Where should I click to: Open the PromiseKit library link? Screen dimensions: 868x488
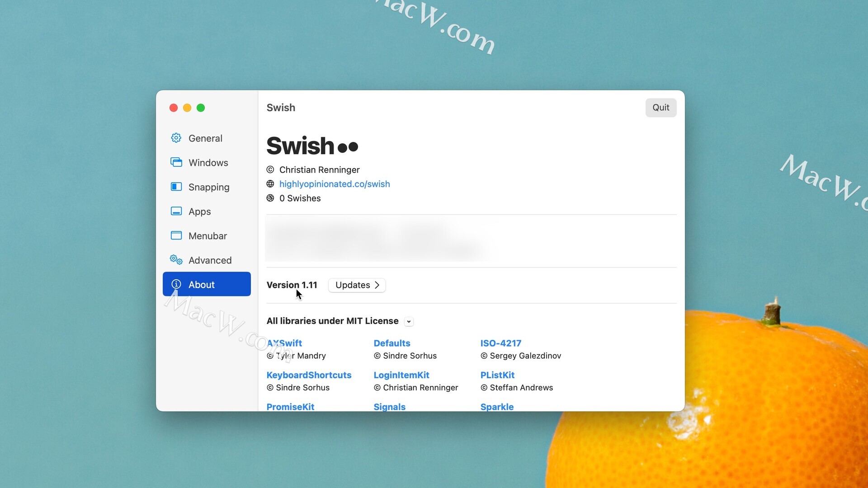click(290, 407)
